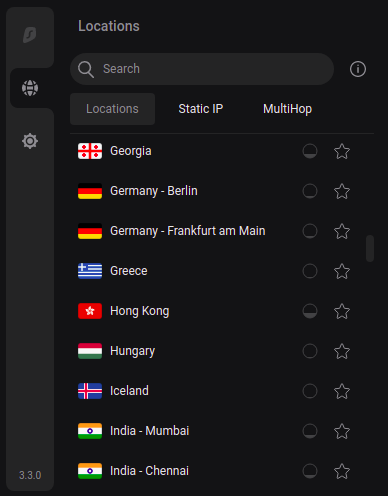388x496 pixels.
Task: Switch to the Static IP tab
Action: [x=201, y=109]
